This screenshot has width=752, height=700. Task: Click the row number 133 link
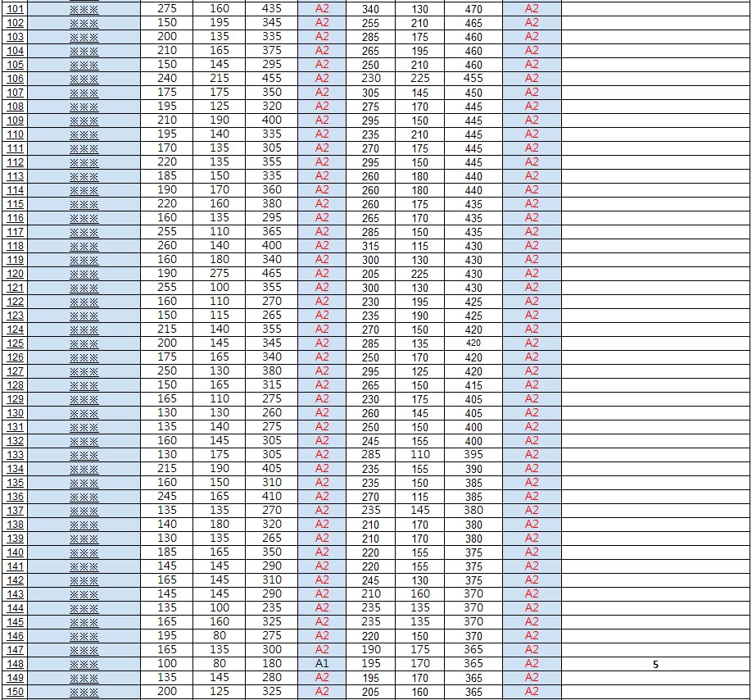click(16, 455)
